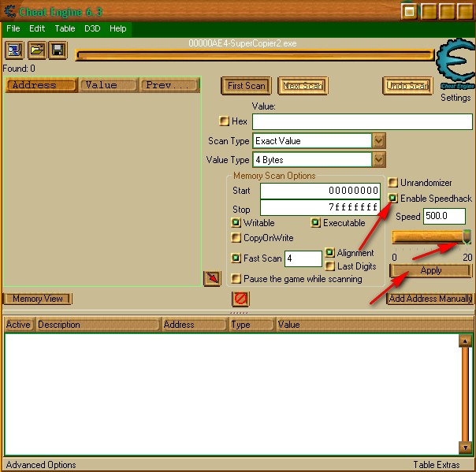Screen dimensions: 476x472
Task: Open Table Extras
Action: (437, 465)
